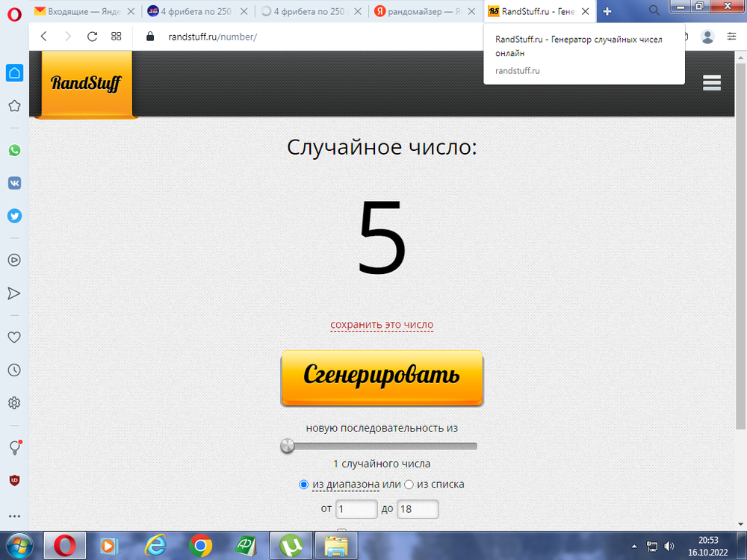747x560 pixels.
Task: Open the browser profile avatar icon
Action: [707, 37]
